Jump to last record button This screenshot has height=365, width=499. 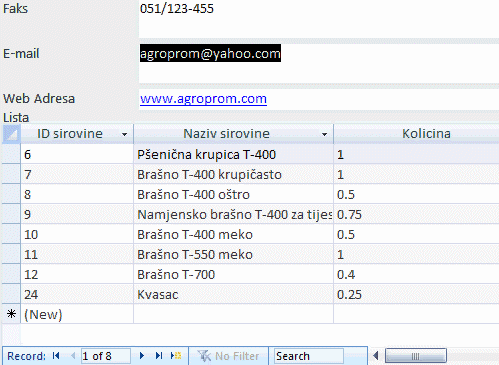(x=159, y=356)
